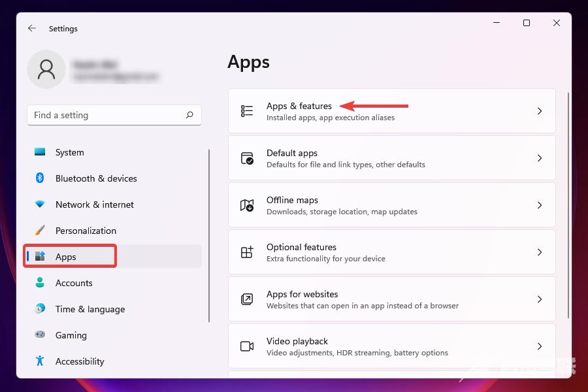Image resolution: width=588 pixels, height=392 pixels.
Task: Select Accounts in the sidebar
Action: [x=74, y=283]
